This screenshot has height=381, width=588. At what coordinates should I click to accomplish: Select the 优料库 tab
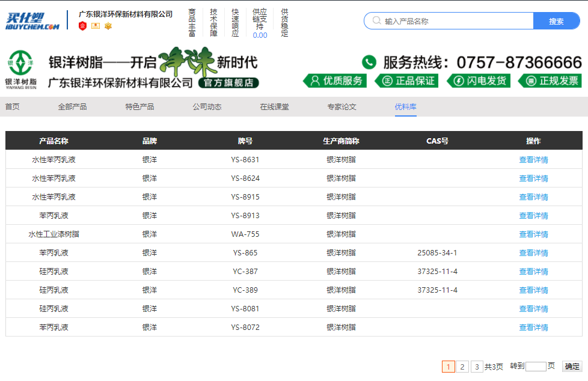coord(406,107)
